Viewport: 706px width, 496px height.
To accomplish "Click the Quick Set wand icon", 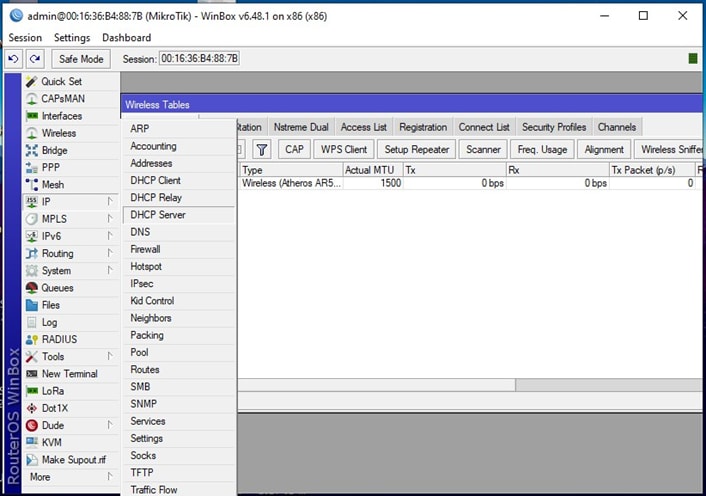I will (x=32, y=81).
